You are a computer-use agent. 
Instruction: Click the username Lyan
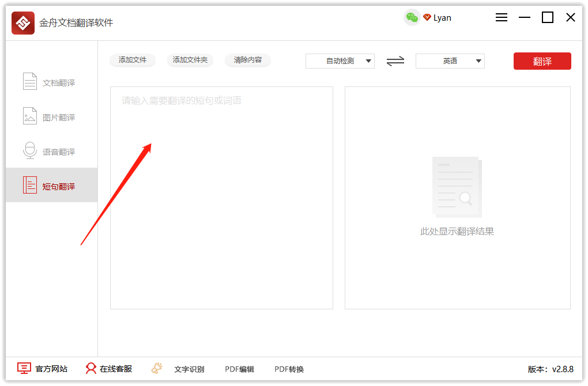(442, 18)
